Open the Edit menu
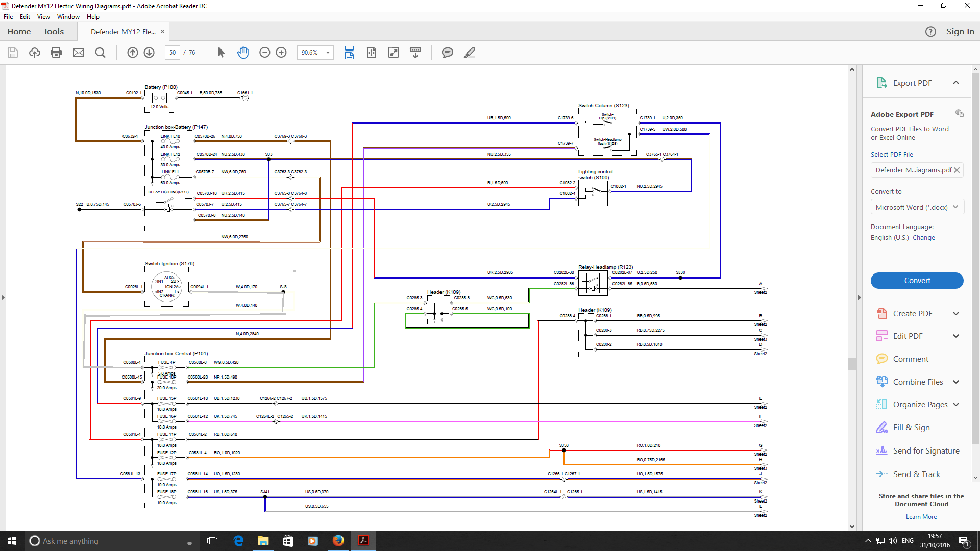 (25, 17)
